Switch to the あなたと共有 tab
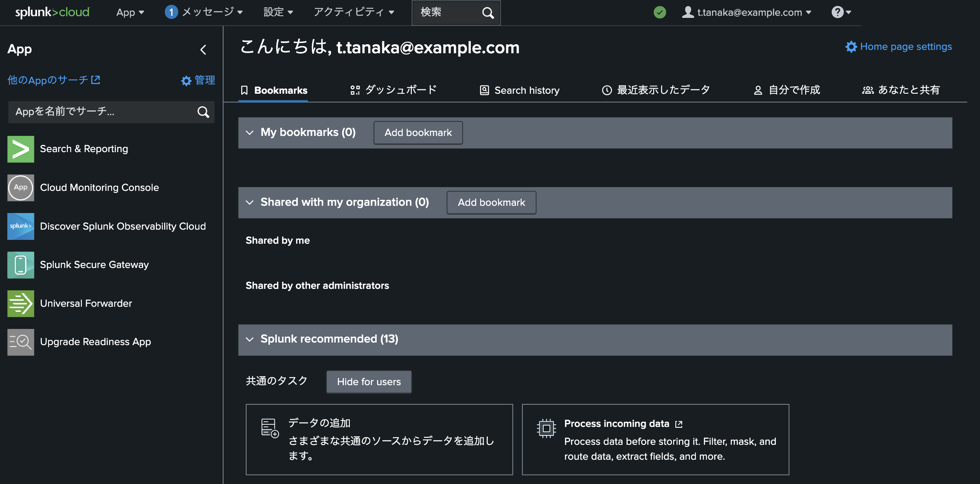Viewport: 980px width, 484px height. point(901,90)
